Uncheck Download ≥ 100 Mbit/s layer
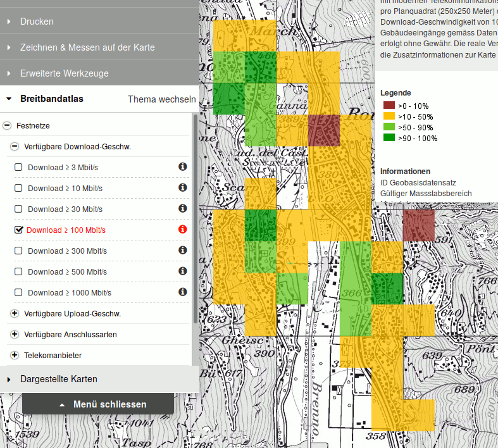498x448 pixels. (x=18, y=230)
